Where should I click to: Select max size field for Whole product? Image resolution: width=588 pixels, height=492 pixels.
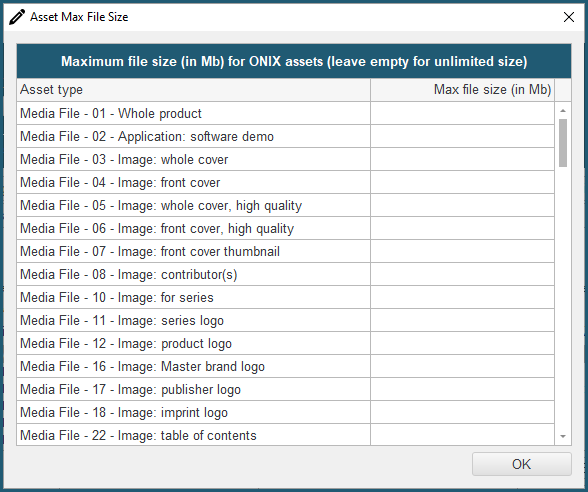pyautogui.click(x=462, y=113)
